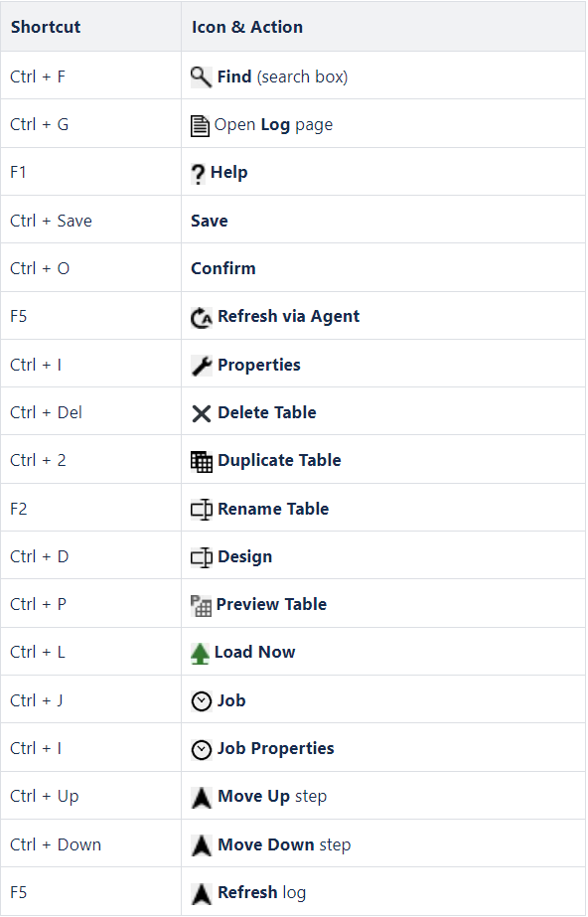Image resolution: width=588 pixels, height=917 pixels.
Task: Click the Refresh log arrow icon
Action: click(x=202, y=893)
